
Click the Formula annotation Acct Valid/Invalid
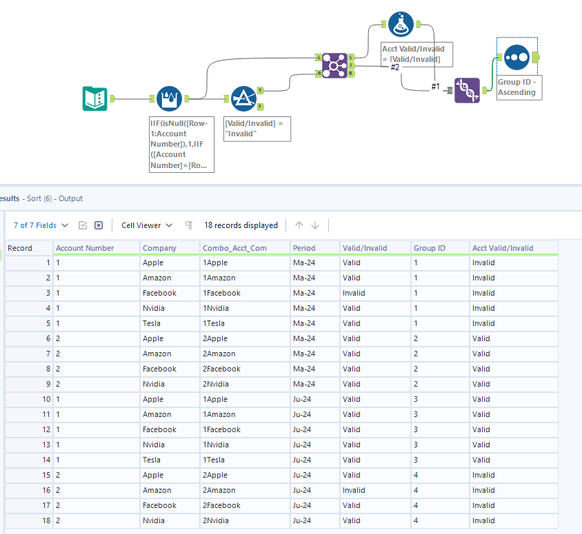pos(417,54)
